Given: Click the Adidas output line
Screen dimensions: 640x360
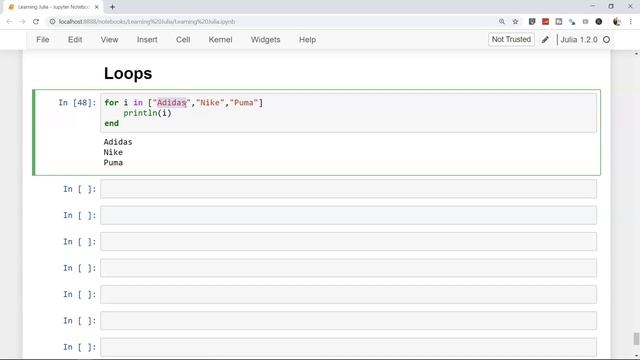Looking at the screenshot, I should click(x=118, y=142).
